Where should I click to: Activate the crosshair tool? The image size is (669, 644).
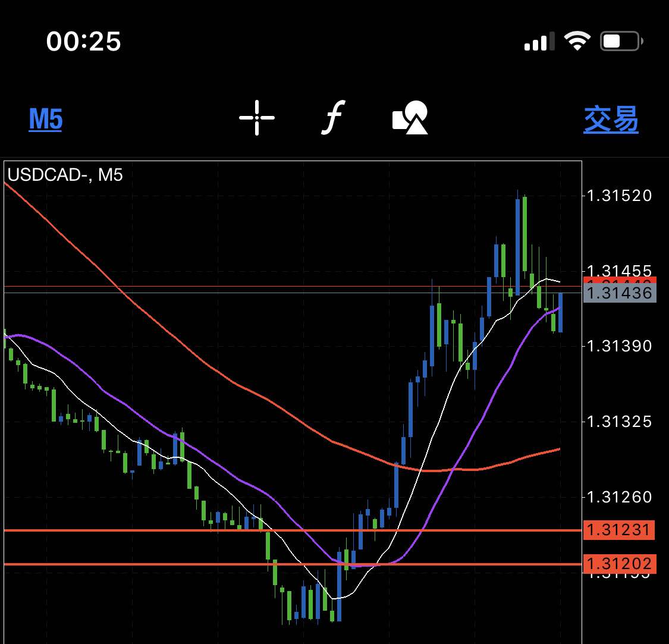pos(257,118)
